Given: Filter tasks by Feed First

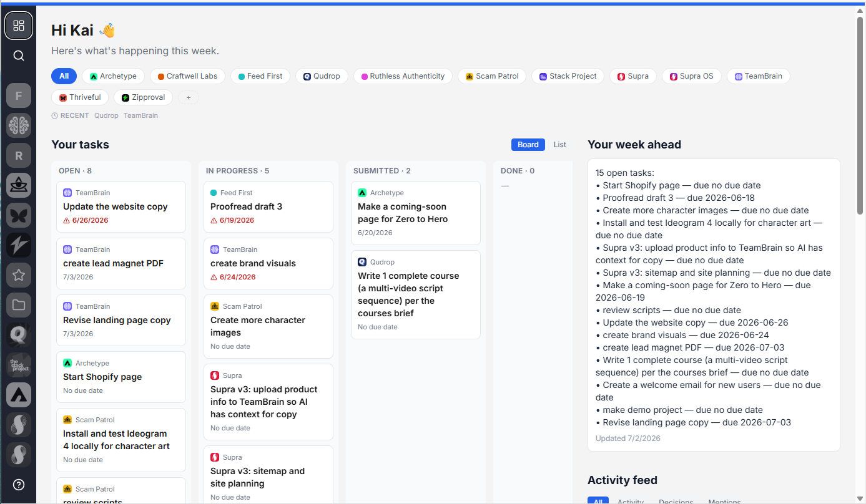Looking at the screenshot, I should pos(260,76).
